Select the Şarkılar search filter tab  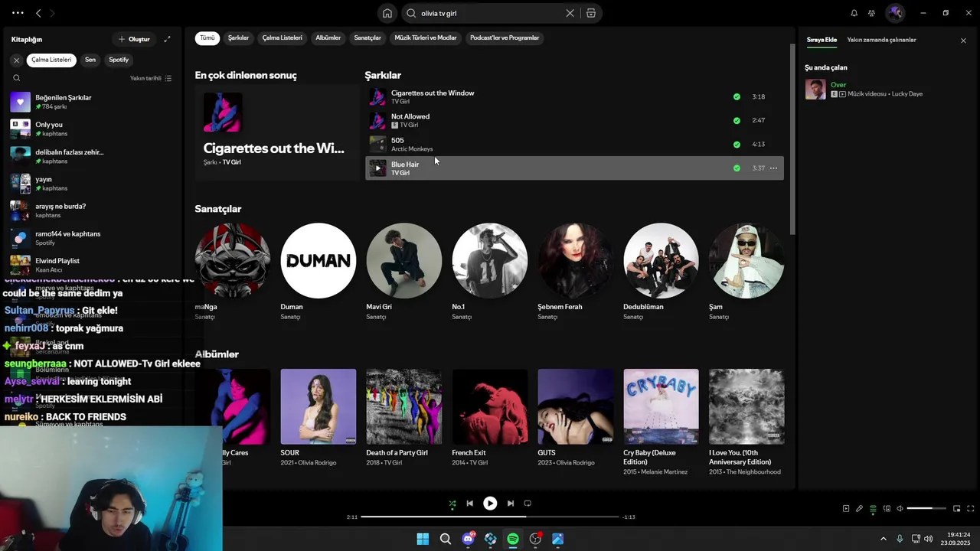[238, 38]
